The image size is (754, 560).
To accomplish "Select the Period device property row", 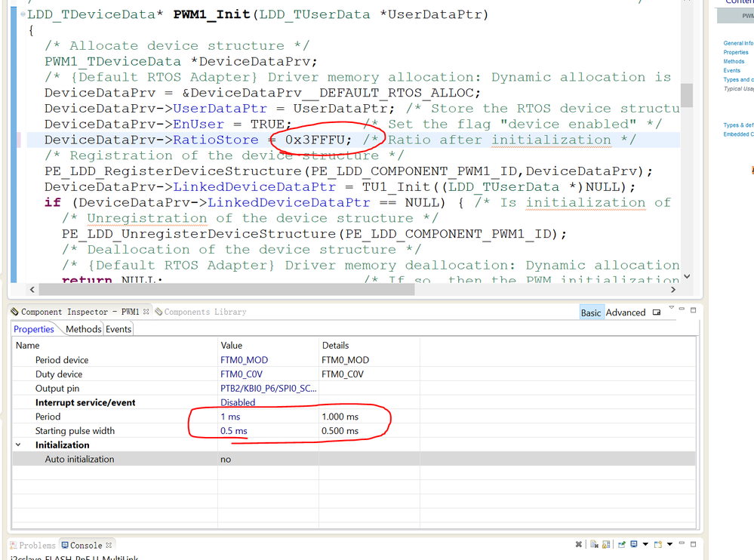I will pos(353,360).
